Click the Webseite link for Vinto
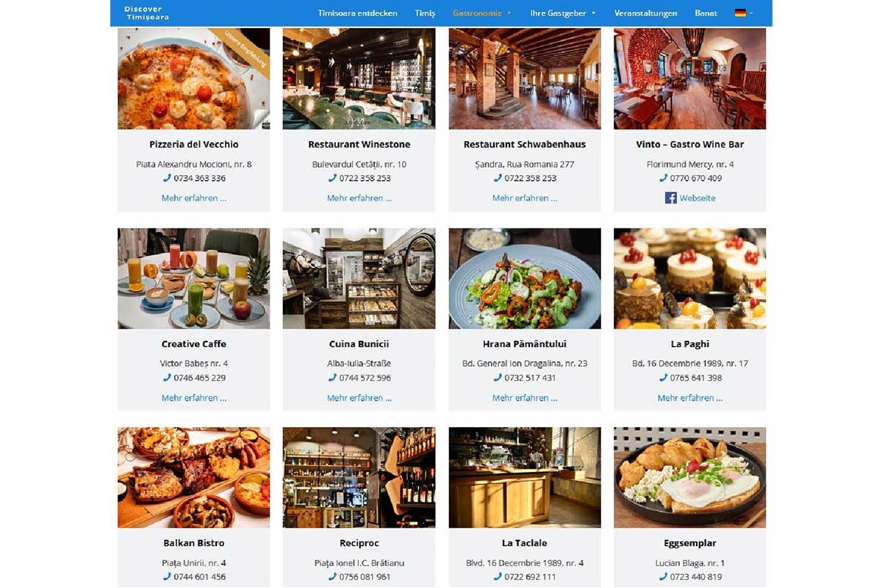The image size is (882, 588). click(698, 198)
